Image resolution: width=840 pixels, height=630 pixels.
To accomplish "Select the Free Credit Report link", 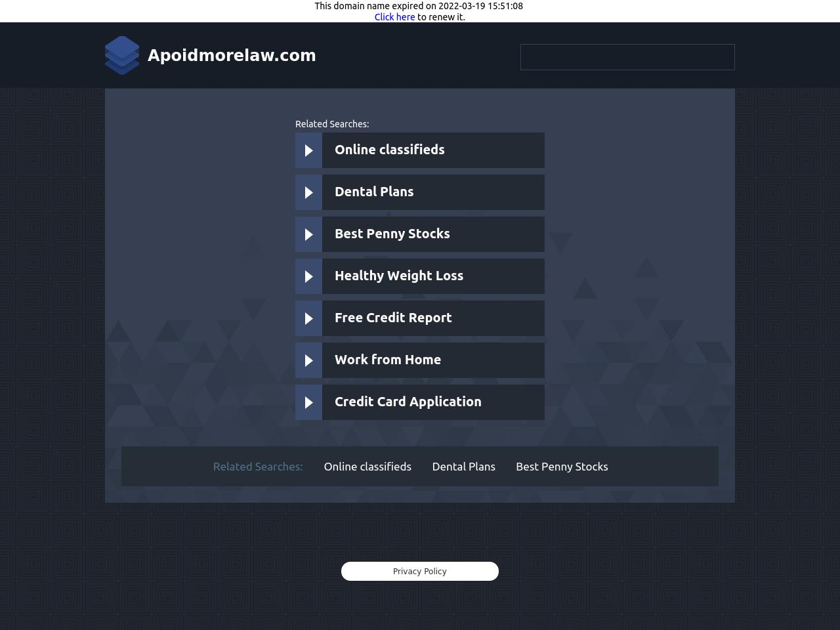I will pos(393,318).
